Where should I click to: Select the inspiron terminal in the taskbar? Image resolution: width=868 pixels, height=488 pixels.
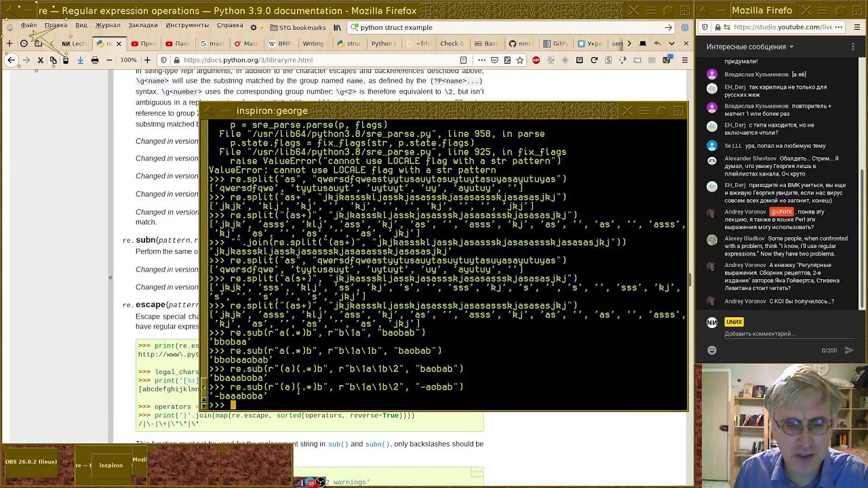111,466
